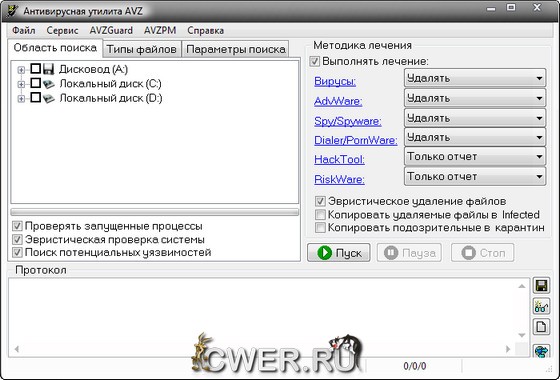Open the Вирусы link
Screen dimensions: 560x380
[x=335, y=81]
